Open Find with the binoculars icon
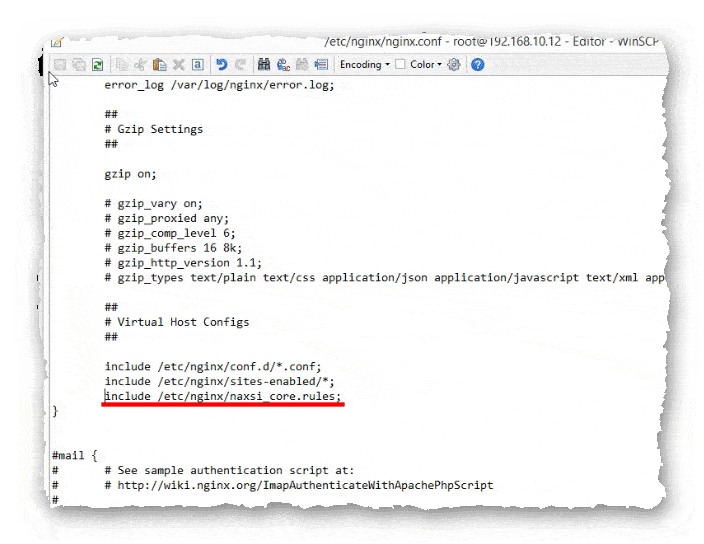Viewport: 704px width, 544px height. pyautogui.click(x=264, y=65)
